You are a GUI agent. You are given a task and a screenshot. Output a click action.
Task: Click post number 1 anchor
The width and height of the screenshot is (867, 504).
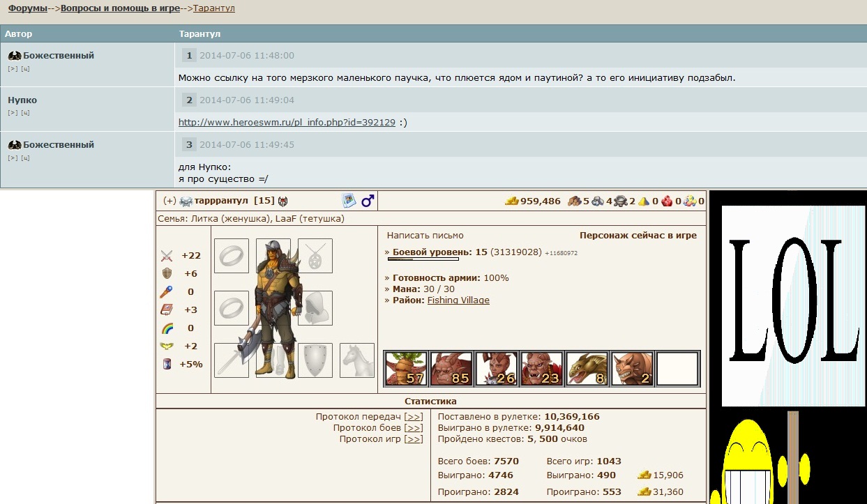(x=189, y=56)
